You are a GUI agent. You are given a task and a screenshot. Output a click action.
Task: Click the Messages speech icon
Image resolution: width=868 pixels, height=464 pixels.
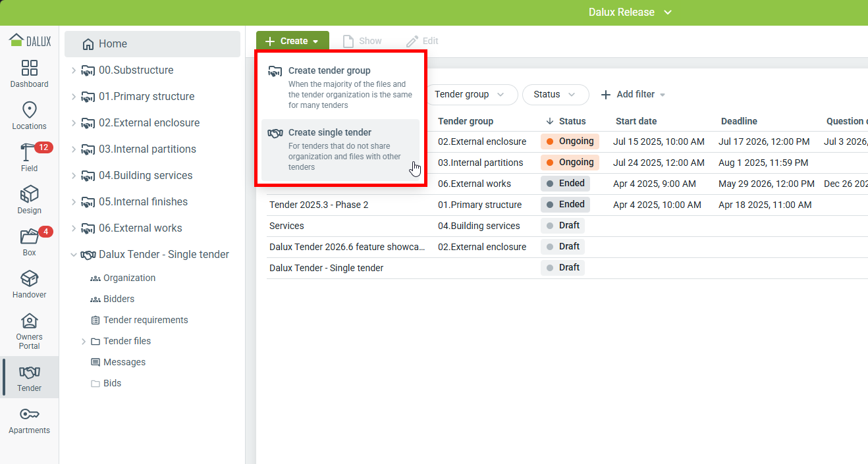point(95,363)
